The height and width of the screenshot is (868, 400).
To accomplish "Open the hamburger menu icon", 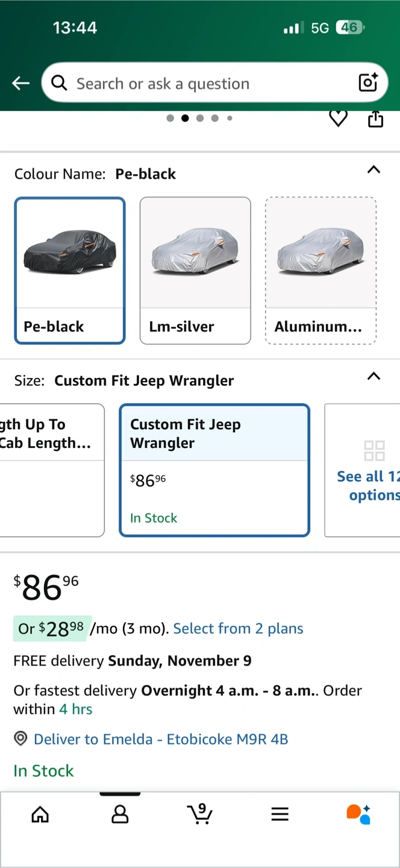I will coord(280,814).
